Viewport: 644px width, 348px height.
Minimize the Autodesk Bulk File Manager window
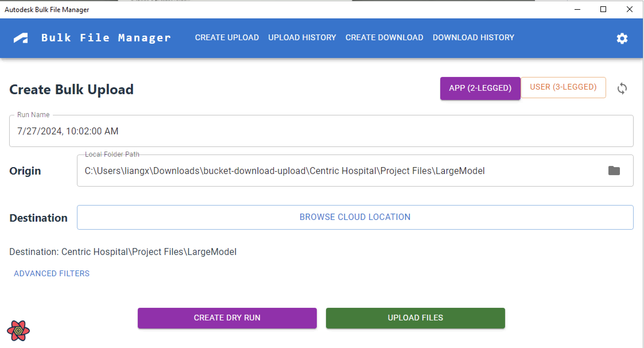[577, 9]
